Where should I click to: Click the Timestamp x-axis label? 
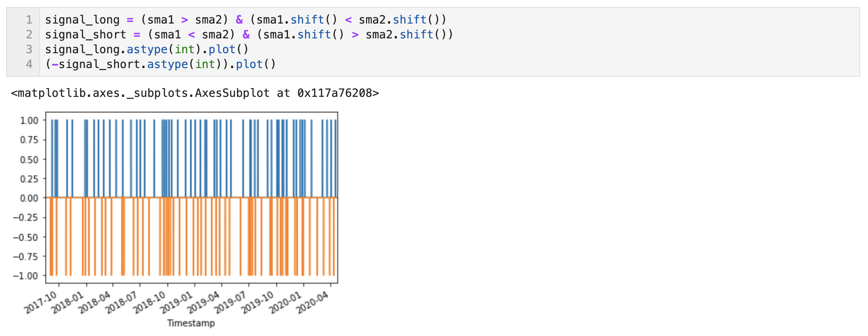[x=191, y=323]
